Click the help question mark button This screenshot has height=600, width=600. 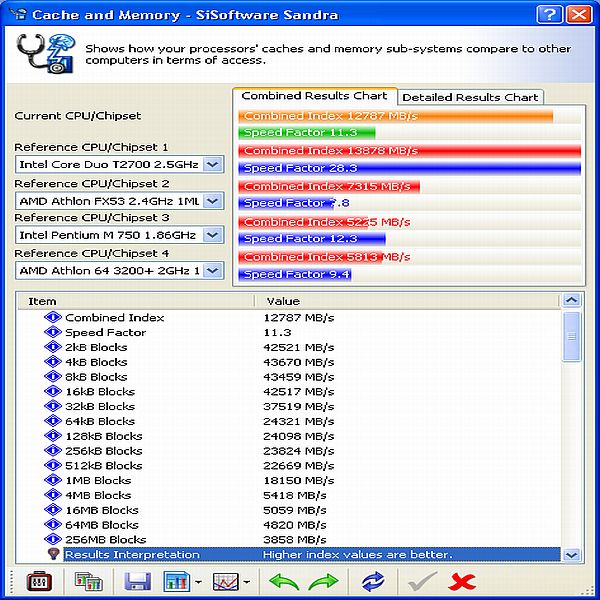[x=549, y=15]
